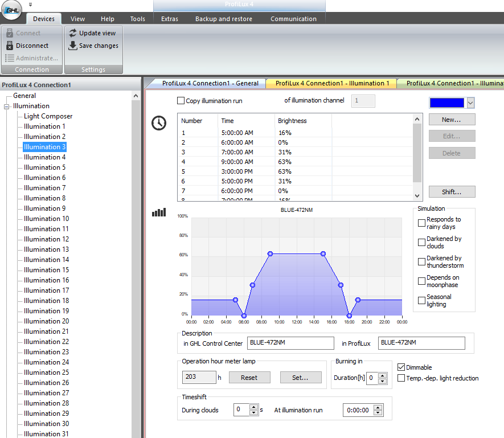The width and height of the screenshot is (504, 438).
Task: Collapse the Illumination tree node
Action: tap(6, 107)
